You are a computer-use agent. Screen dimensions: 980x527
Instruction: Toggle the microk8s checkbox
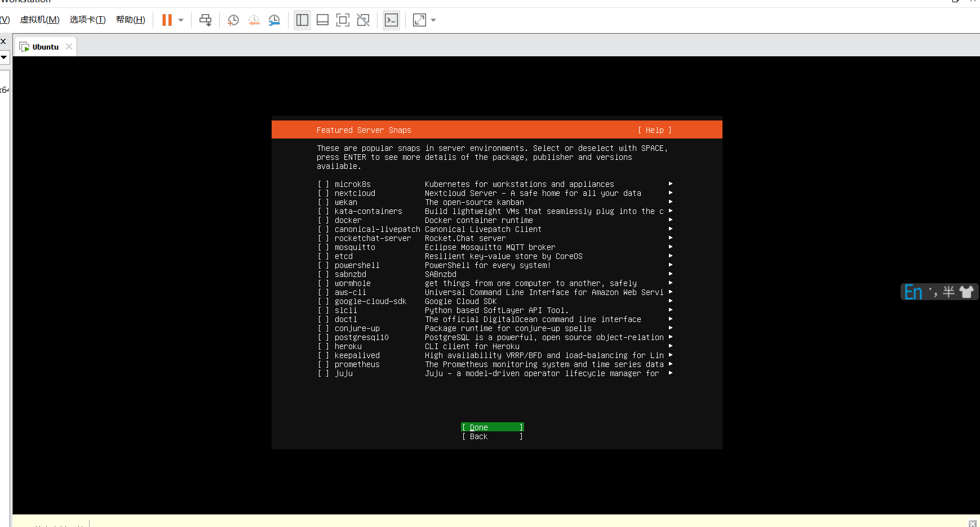[x=323, y=184]
